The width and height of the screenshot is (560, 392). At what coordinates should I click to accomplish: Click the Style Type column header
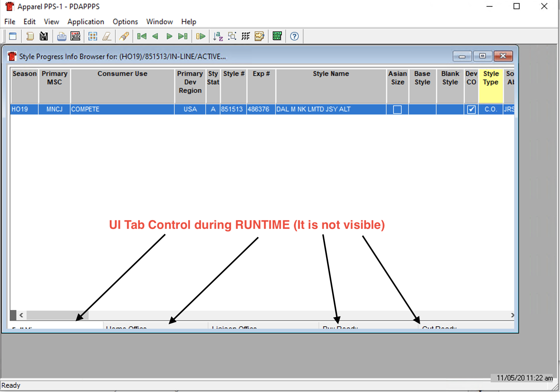pos(491,78)
